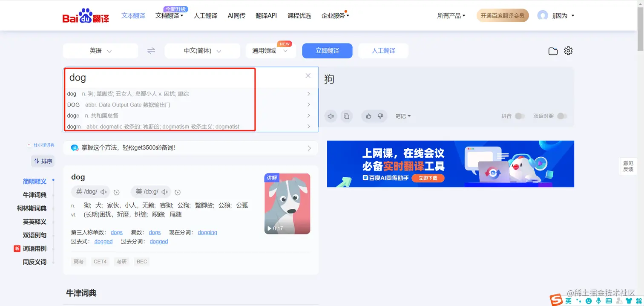Open the 通用领域 domain dropdown

coord(271,51)
